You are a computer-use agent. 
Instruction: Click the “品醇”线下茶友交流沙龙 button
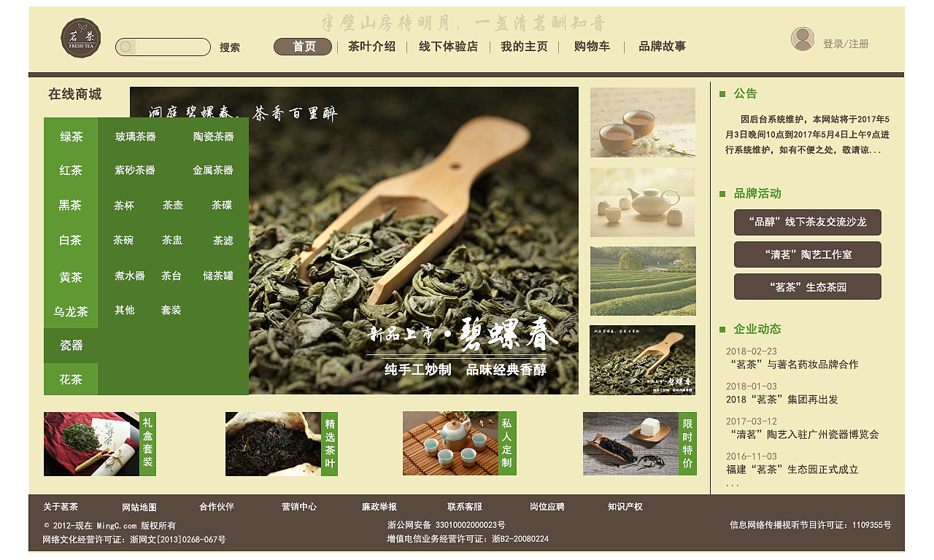(x=808, y=222)
